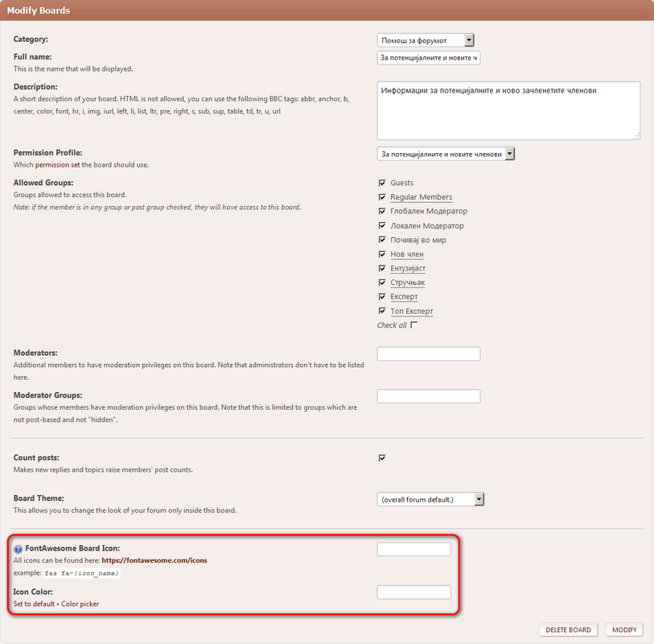The image size is (654, 644).
Task: Focus the FontAwesome Board Icon input field
Action: click(x=413, y=549)
